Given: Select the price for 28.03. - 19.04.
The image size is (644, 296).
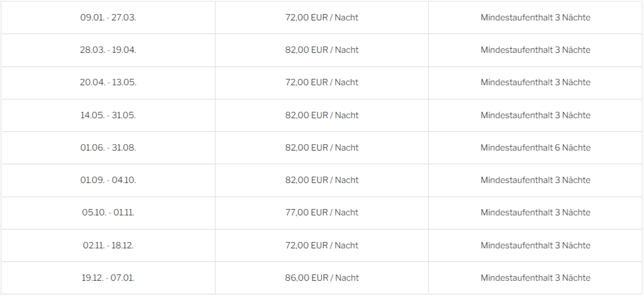Looking at the screenshot, I should click(x=322, y=50).
